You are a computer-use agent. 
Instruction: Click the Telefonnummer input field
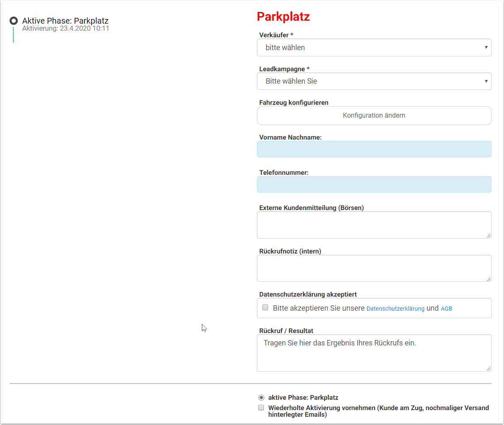tap(374, 184)
